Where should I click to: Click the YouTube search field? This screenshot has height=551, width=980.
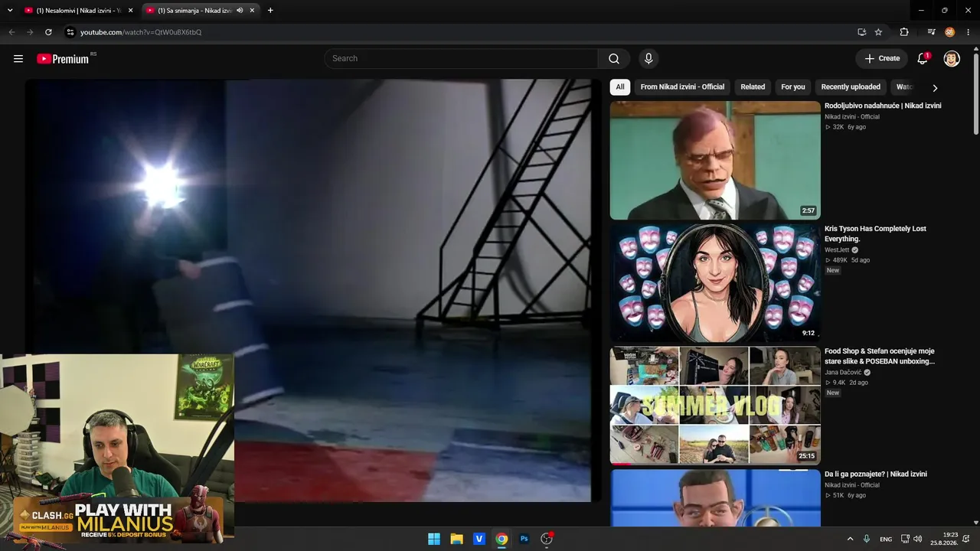[x=461, y=59]
